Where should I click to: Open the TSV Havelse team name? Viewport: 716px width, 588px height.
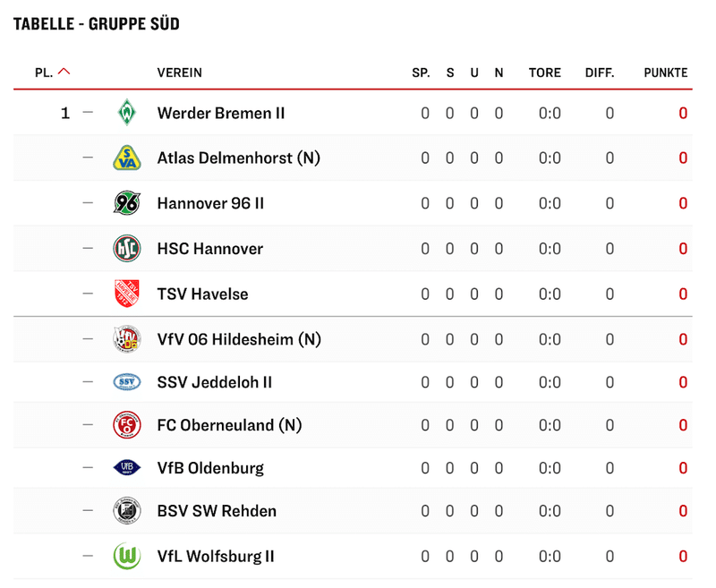coord(203,294)
